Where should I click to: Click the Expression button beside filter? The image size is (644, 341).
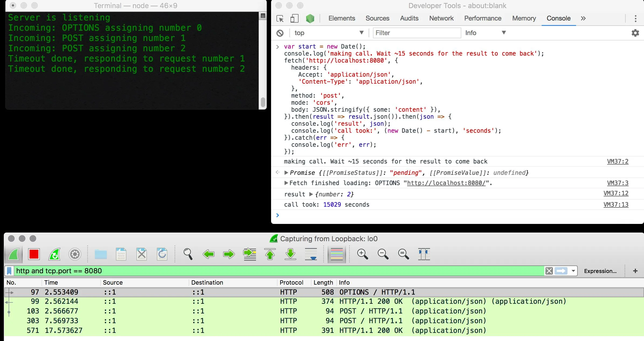point(600,271)
